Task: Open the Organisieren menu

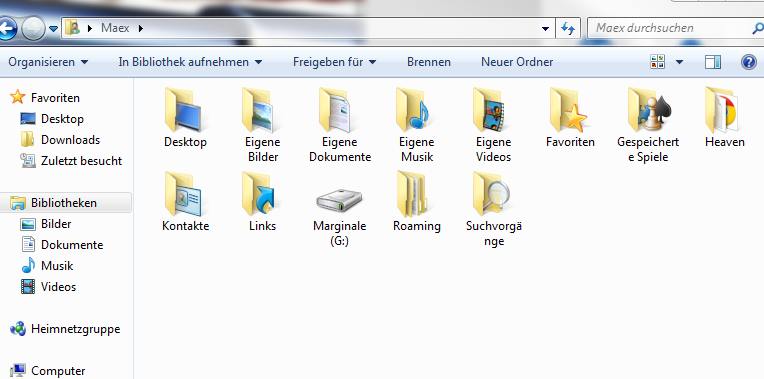Action: [x=48, y=62]
